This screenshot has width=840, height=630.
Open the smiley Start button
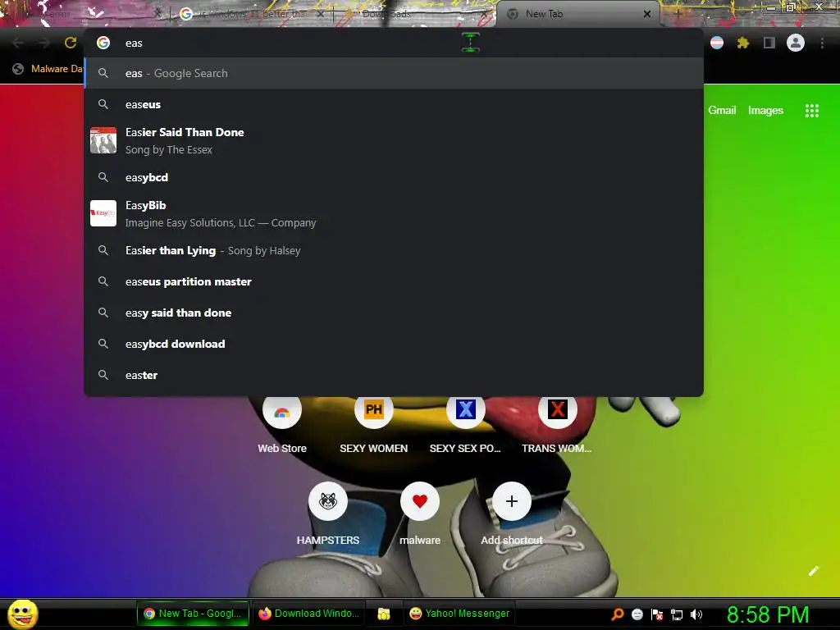coord(22,614)
